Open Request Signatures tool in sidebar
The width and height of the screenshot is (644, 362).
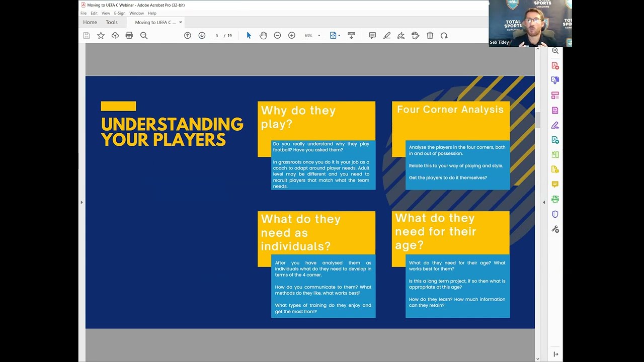tap(555, 140)
